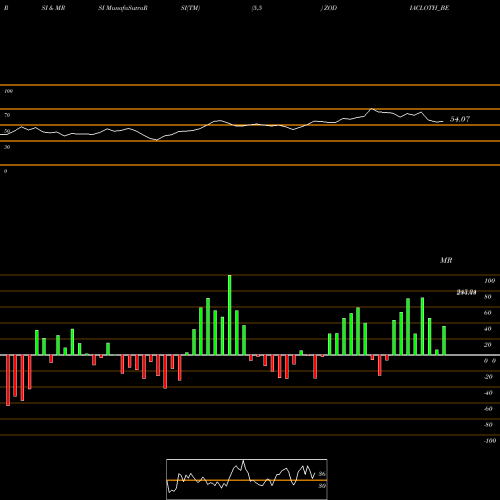This screenshot has width=500, height=500.
Task: Click the 'IACLOTH_BE' symbol text
Action: (x=429, y=8)
